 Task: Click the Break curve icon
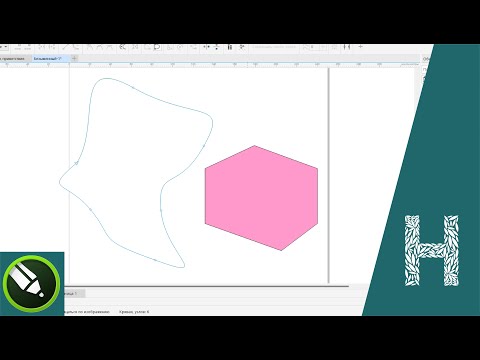coord(52,47)
